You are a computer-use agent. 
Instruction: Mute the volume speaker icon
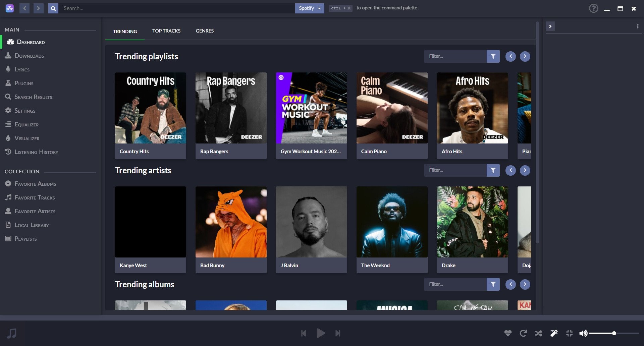(x=583, y=333)
